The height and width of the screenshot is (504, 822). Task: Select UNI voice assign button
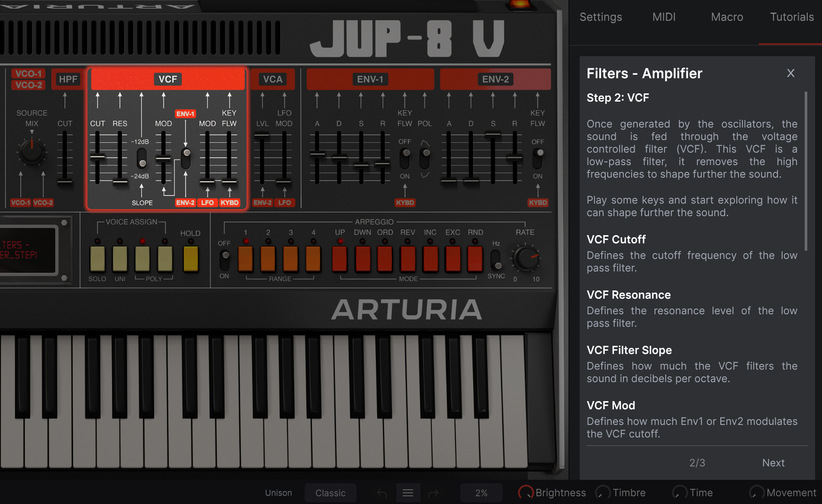120,259
